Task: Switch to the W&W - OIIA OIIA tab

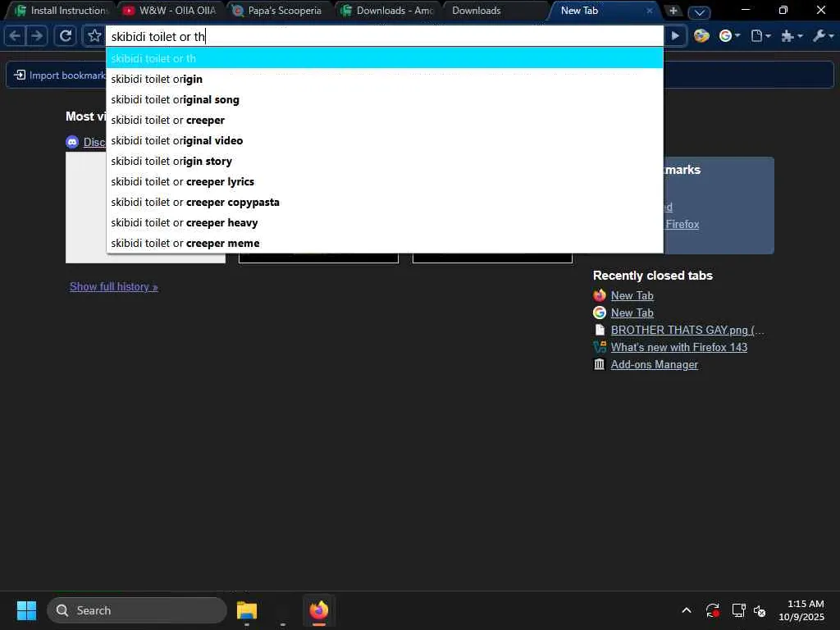Action: [169, 11]
